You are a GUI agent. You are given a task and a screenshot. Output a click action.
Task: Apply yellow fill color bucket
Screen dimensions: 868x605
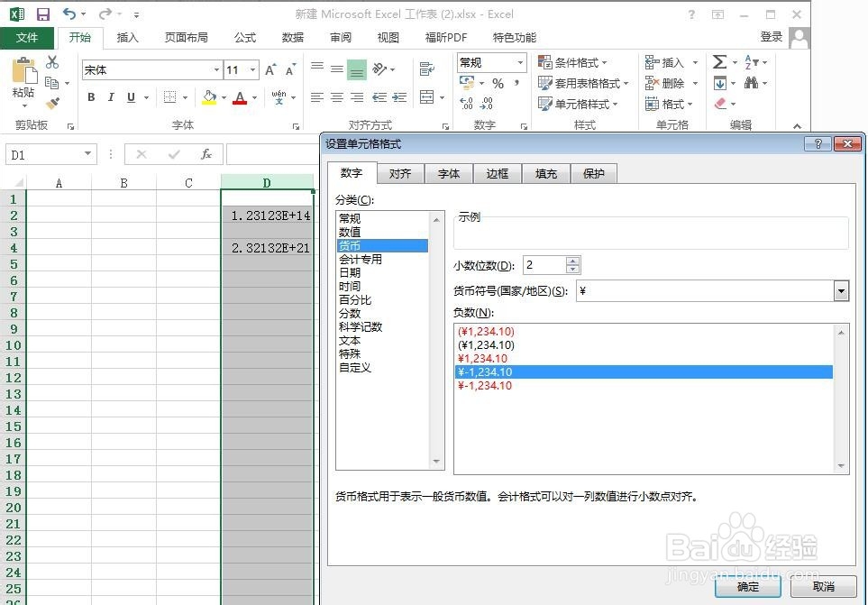coord(209,97)
